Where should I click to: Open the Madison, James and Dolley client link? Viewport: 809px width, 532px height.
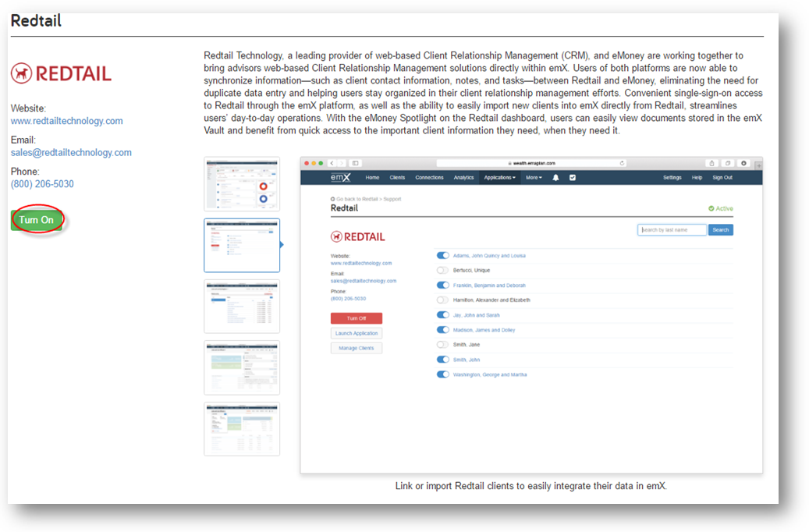[x=484, y=330]
